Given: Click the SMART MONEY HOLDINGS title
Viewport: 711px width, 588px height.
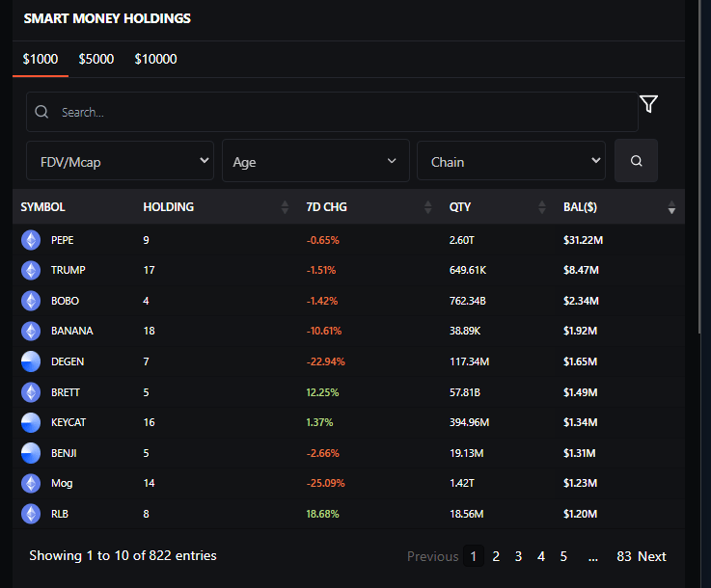Looking at the screenshot, I should point(107,18).
